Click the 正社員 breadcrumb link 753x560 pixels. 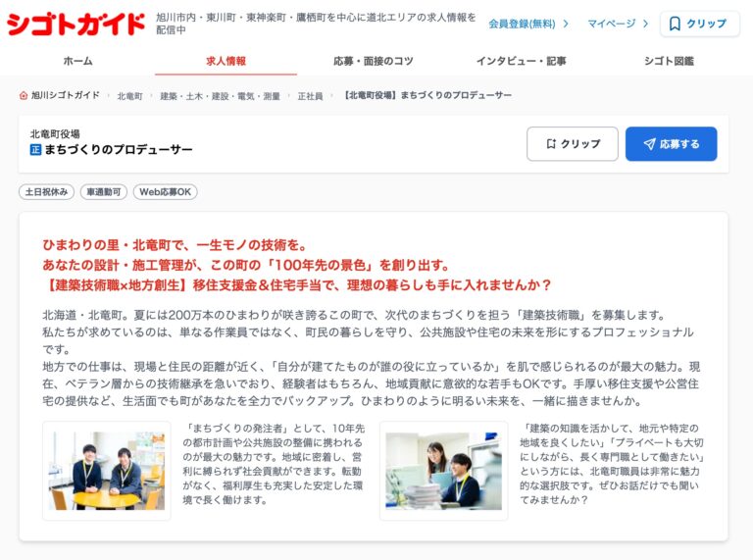click(310, 96)
